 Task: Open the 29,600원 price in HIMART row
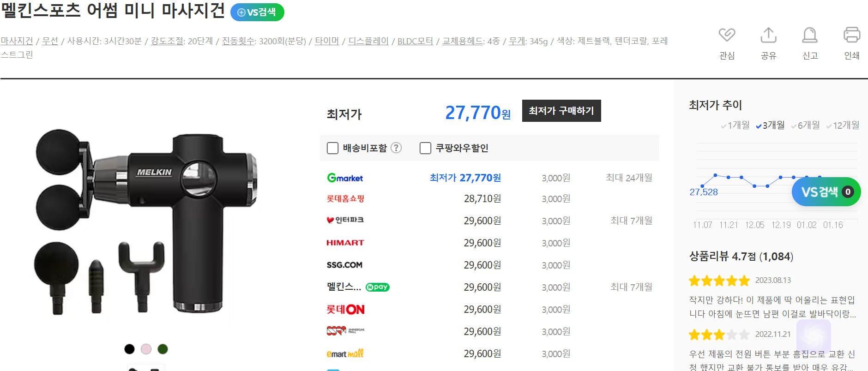(482, 243)
